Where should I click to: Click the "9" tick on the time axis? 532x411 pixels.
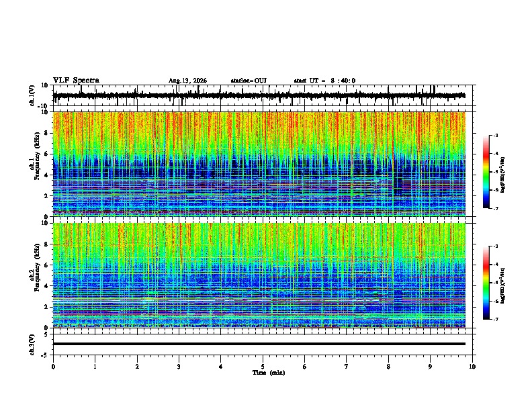pos(430,367)
